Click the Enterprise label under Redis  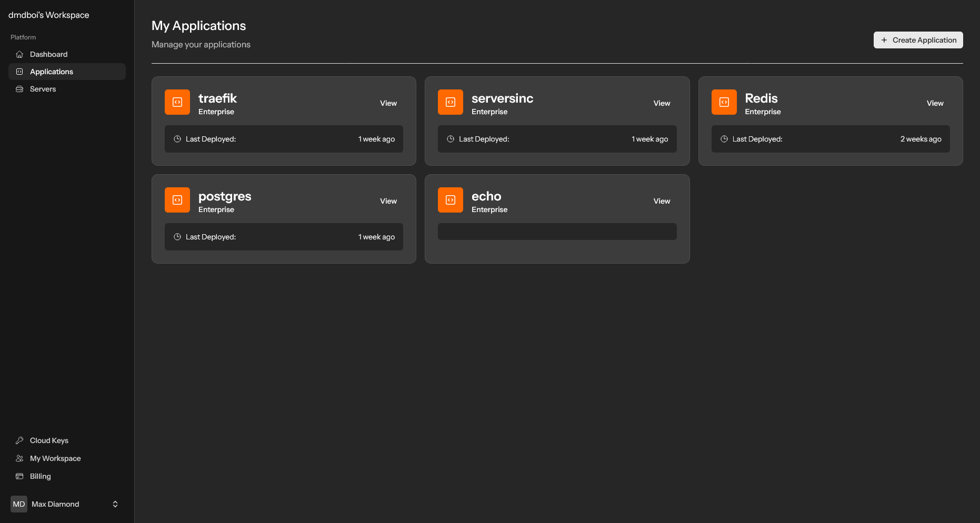[763, 112]
